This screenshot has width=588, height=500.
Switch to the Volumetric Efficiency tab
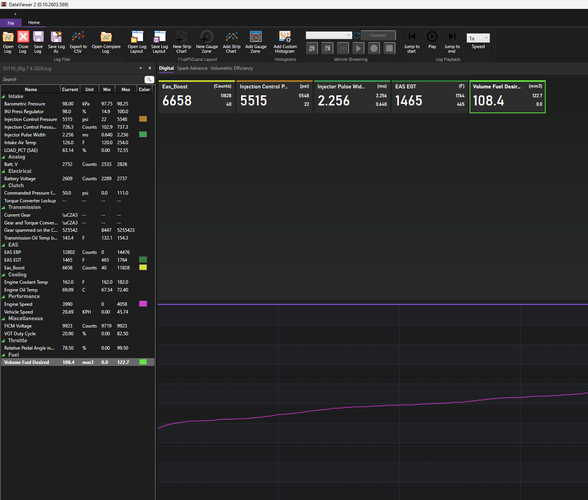[x=232, y=68]
